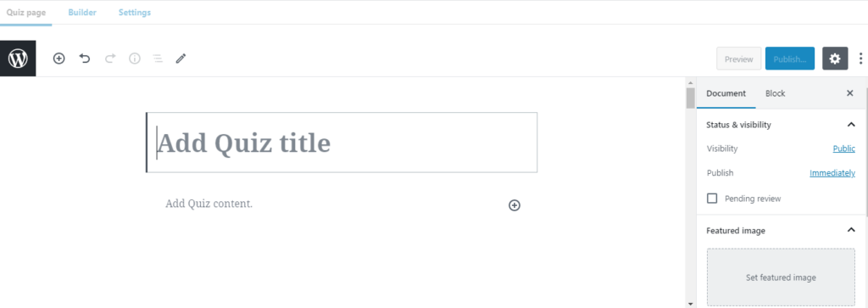The image size is (868, 308).
Task: Click the Publish button
Action: coord(790,59)
